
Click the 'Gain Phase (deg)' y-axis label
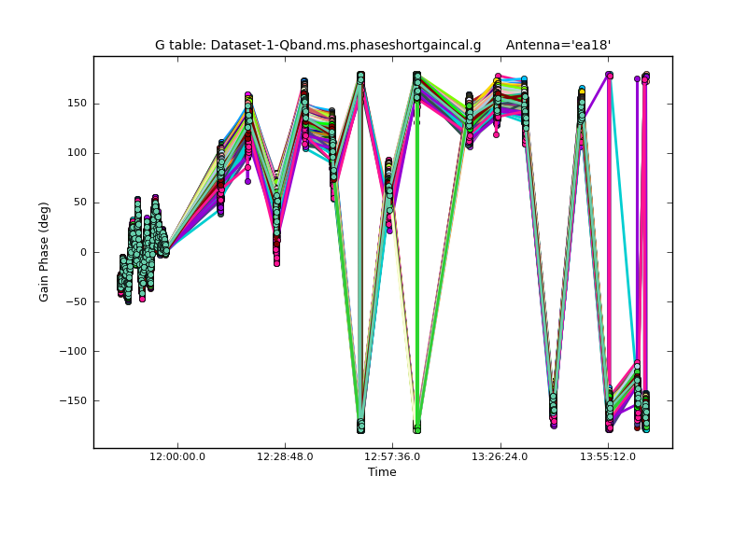44,252
